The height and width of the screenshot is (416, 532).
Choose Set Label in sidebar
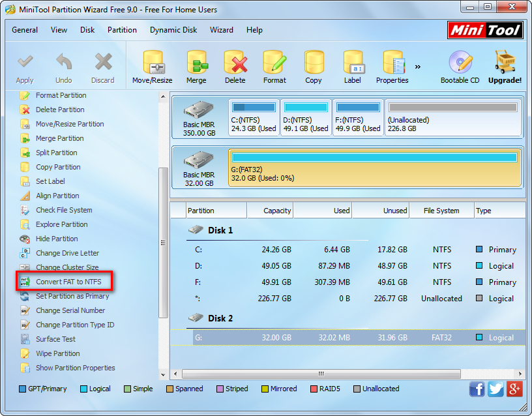tap(50, 181)
